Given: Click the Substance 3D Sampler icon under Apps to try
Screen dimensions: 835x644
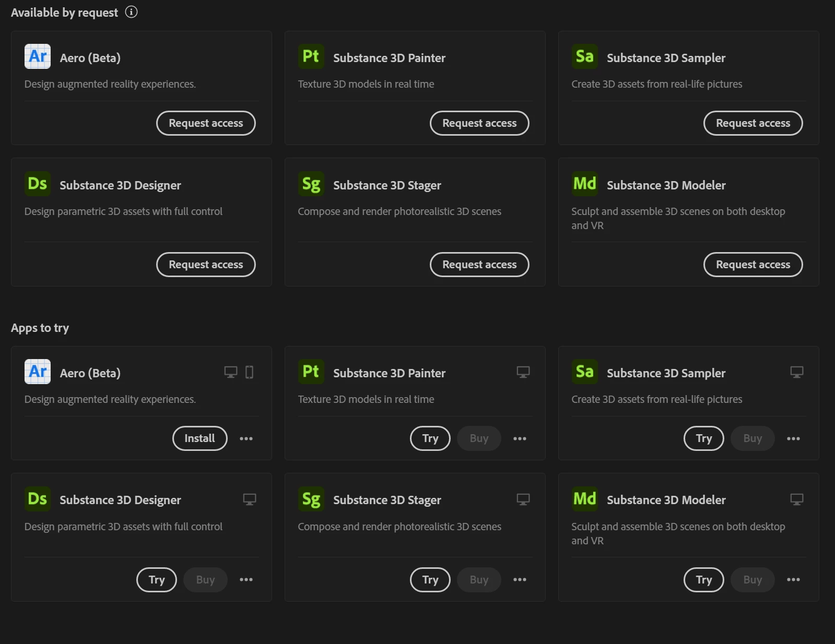Looking at the screenshot, I should tap(585, 372).
